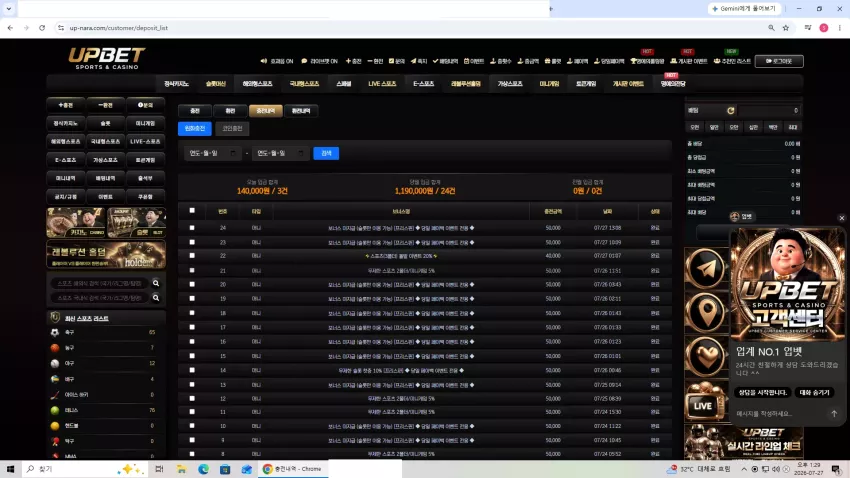
Task: Open the Telegram paper-plane round icon
Action: [706, 268]
